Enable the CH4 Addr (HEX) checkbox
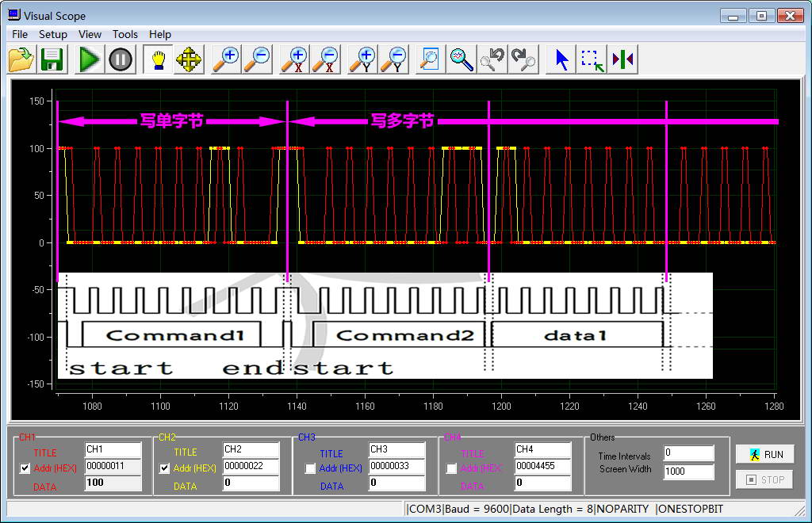This screenshot has height=523, width=812. [451, 468]
